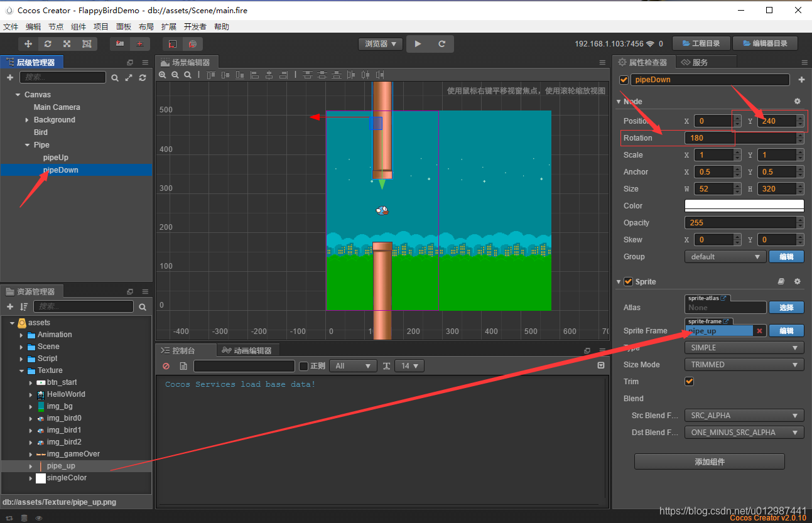Click the Opacity value field
The width and height of the screenshot is (812, 523).
coord(740,222)
